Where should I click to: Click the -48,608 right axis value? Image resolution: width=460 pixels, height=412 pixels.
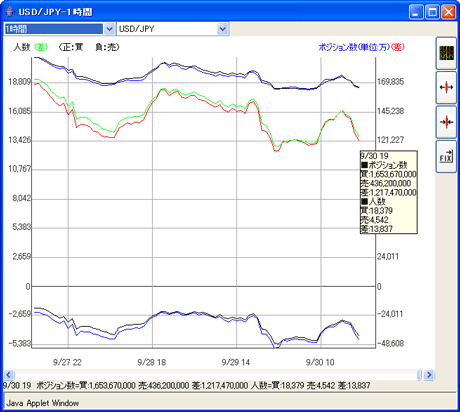click(391, 343)
